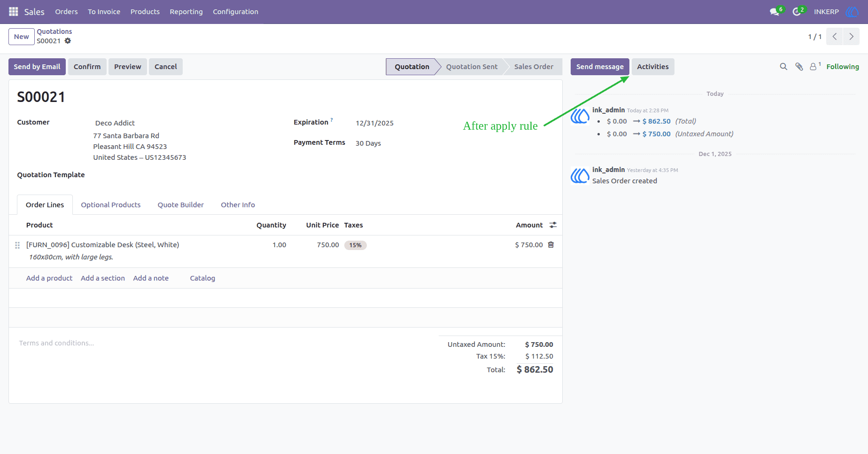Cancel the quotation
The width and height of the screenshot is (868, 454).
[166, 67]
